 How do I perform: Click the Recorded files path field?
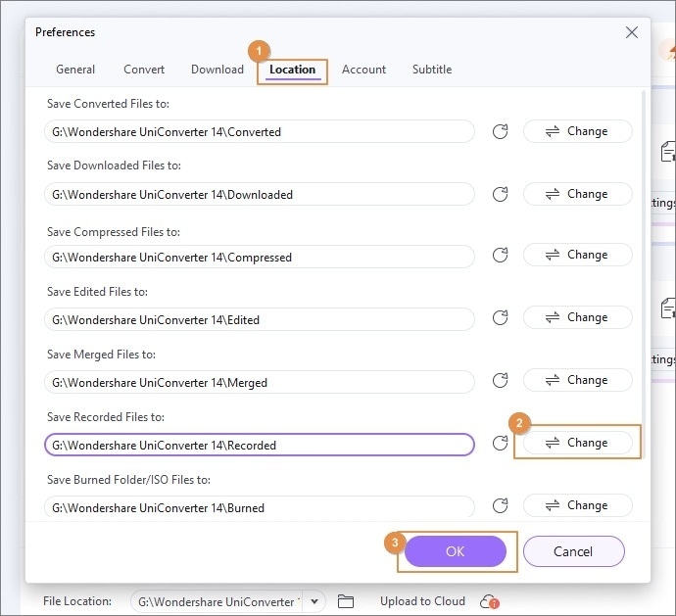coord(259,446)
